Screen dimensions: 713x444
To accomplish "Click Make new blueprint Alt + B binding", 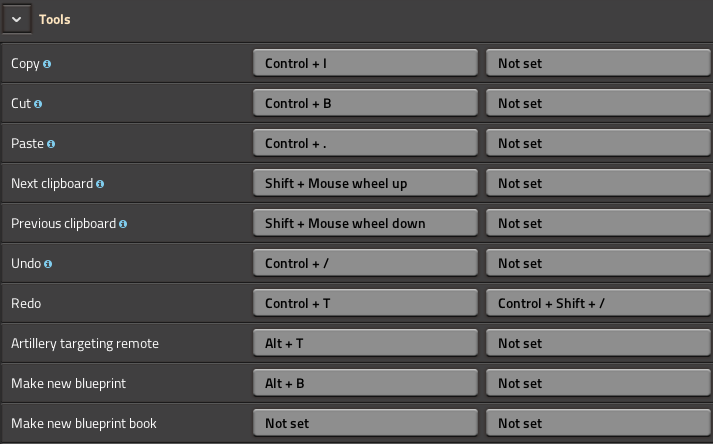I will [365, 383].
